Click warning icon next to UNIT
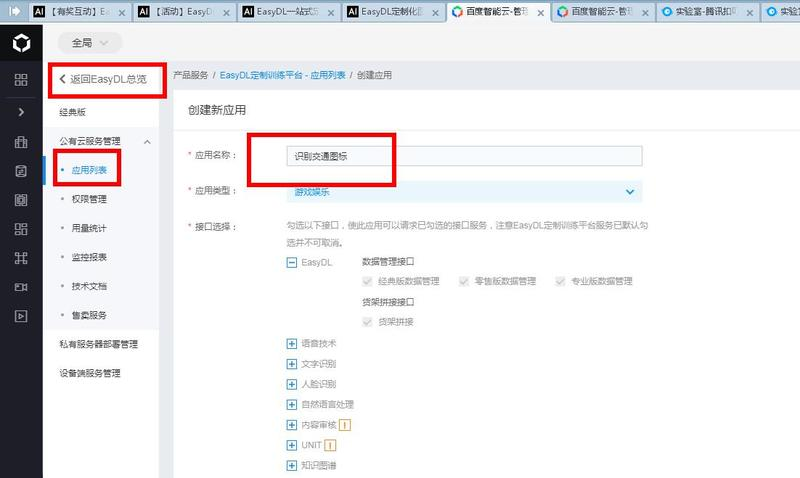This screenshot has height=478, width=800. coord(330,445)
